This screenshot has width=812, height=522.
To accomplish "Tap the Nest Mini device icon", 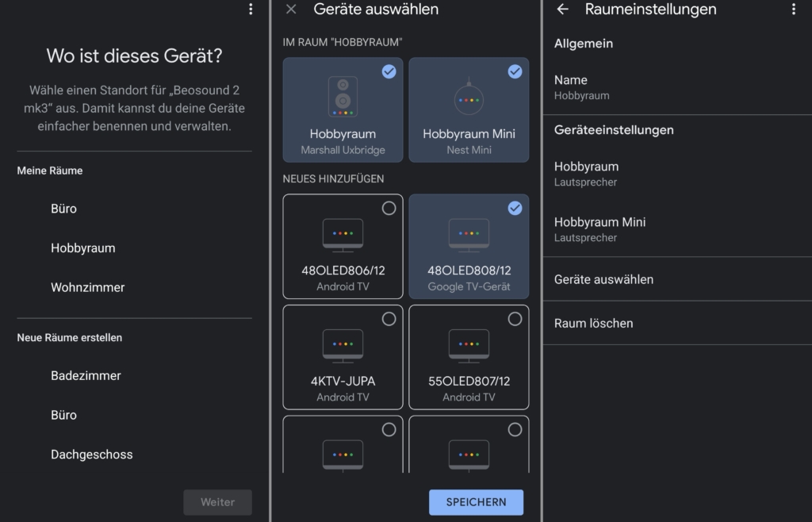I will (469, 98).
